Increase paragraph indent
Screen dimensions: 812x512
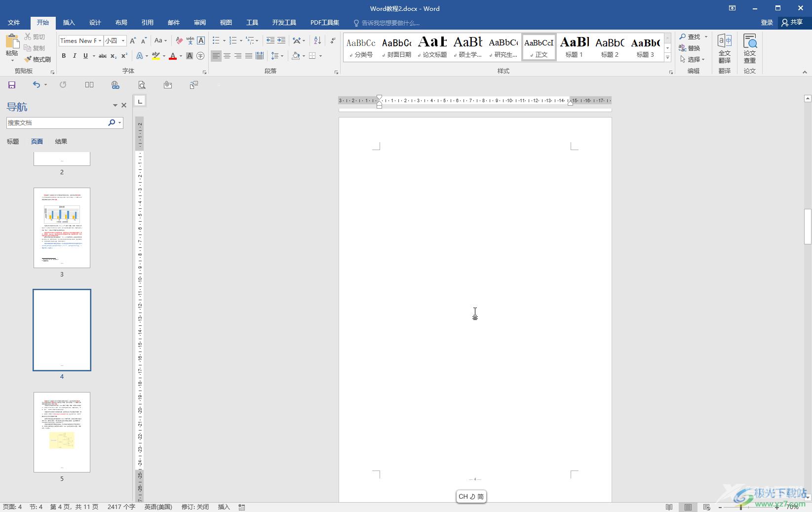pos(281,40)
